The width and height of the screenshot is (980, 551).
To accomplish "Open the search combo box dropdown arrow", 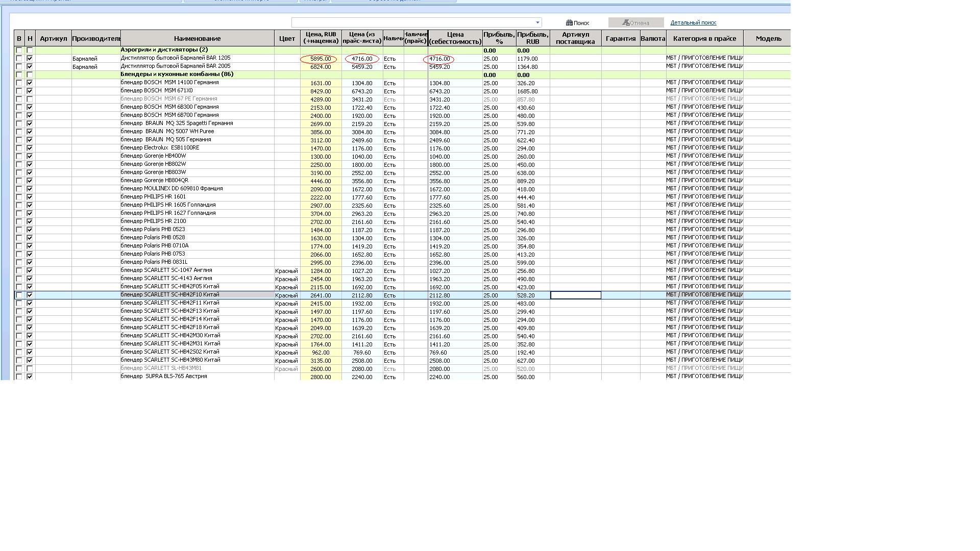I will click(x=537, y=22).
